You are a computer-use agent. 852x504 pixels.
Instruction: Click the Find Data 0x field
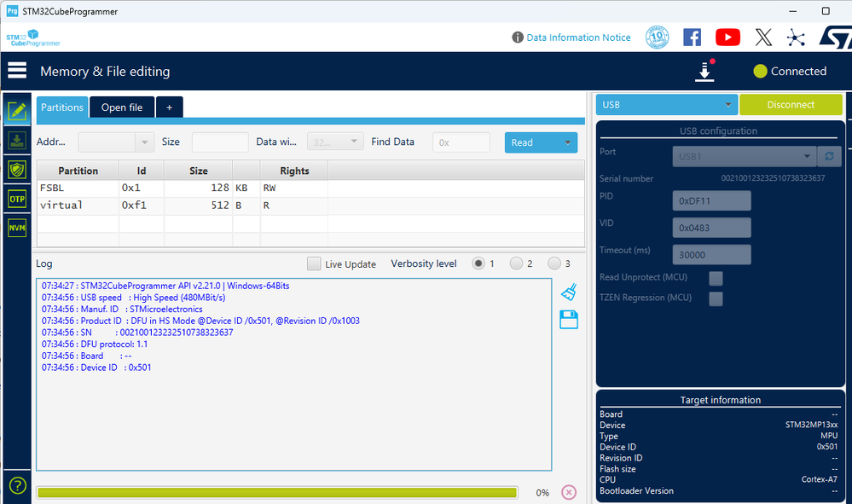click(x=461, y=142)
